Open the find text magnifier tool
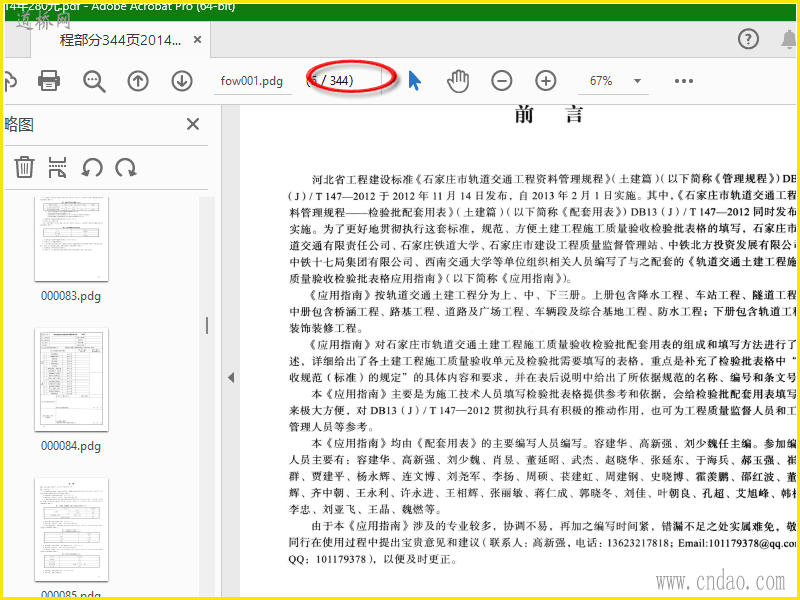This screenshot has width=800, height=600. pyautogui.click(x=94, y=81)
